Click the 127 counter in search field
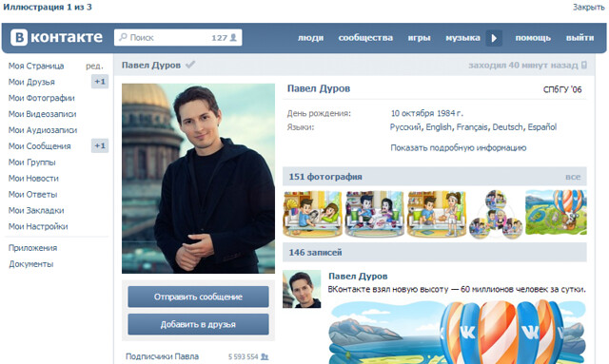Viewport: 609px width, 364px height. [x=219, y=38]
